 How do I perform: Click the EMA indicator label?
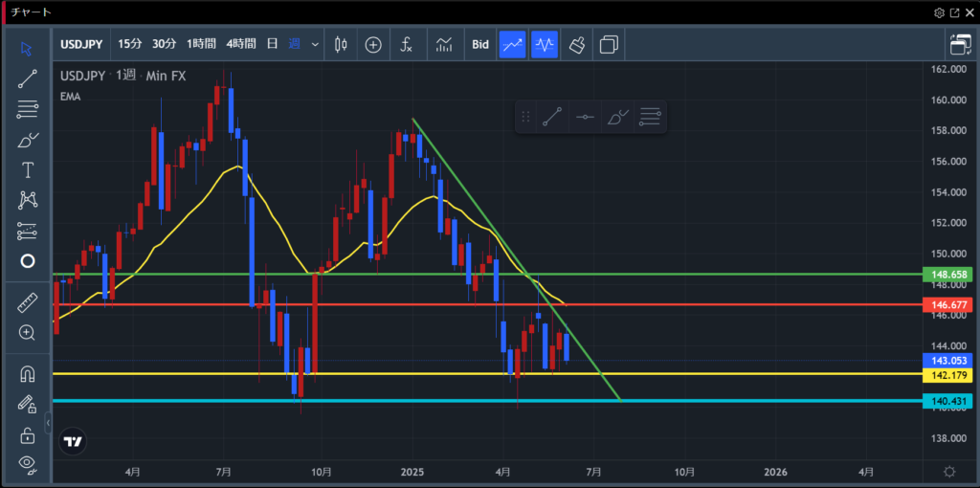point(70,97)
